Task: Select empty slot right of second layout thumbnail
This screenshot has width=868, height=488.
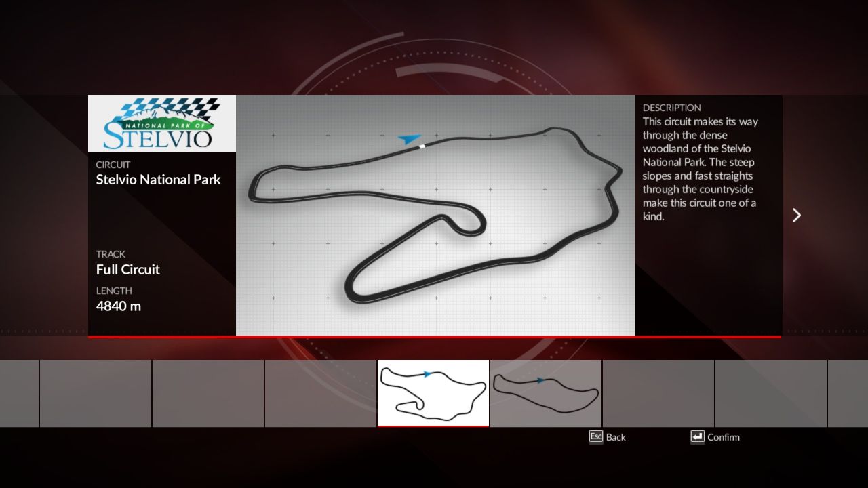Action: tap(658, 393)
